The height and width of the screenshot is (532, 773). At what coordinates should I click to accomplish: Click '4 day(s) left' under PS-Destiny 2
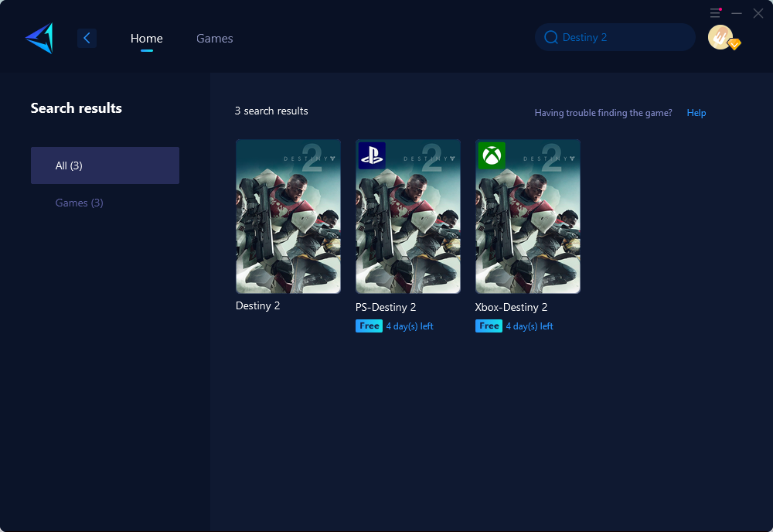410,326
